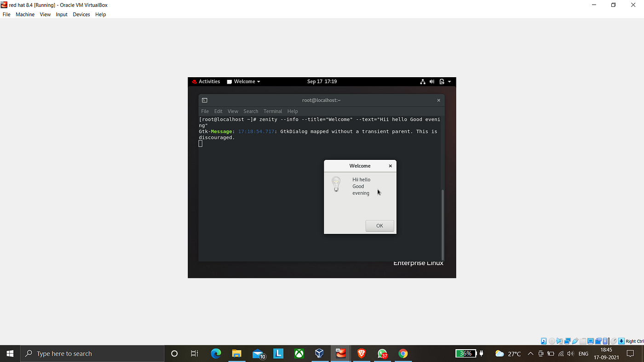The height and width of the screenshot is (362, 644).
Task: Open the GNOME system status dropdown arrow
Action: click(x=449, y=81)
